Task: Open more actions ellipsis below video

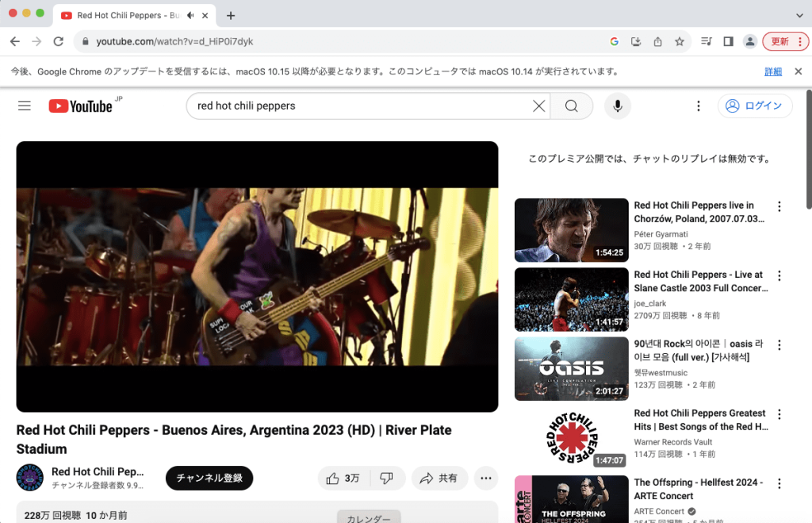Action: tap(486, 478)
